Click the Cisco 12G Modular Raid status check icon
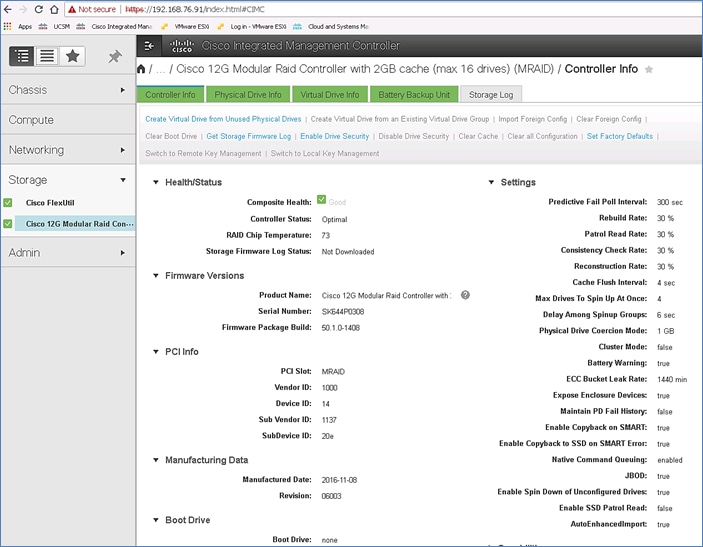 pos(8,223)
